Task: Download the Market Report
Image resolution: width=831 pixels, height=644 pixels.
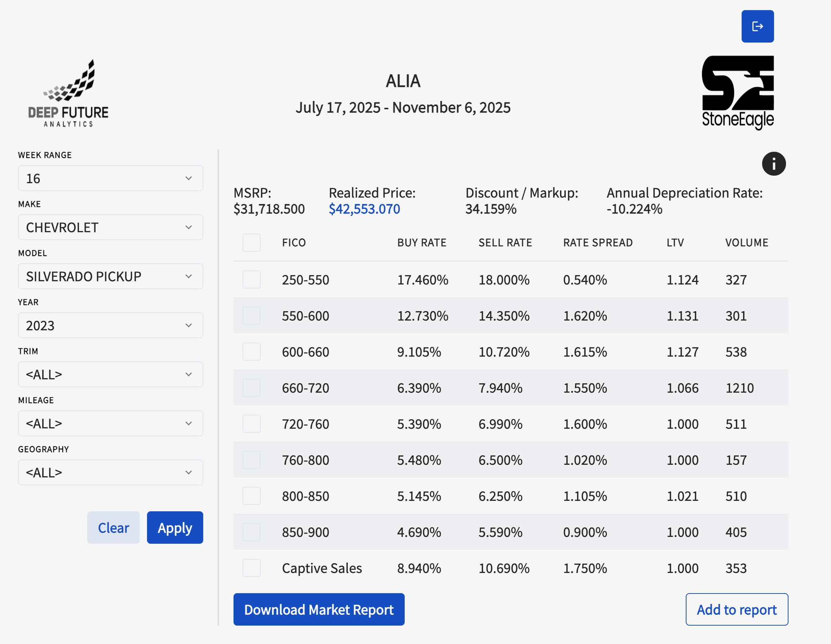Action: (319, 609)
